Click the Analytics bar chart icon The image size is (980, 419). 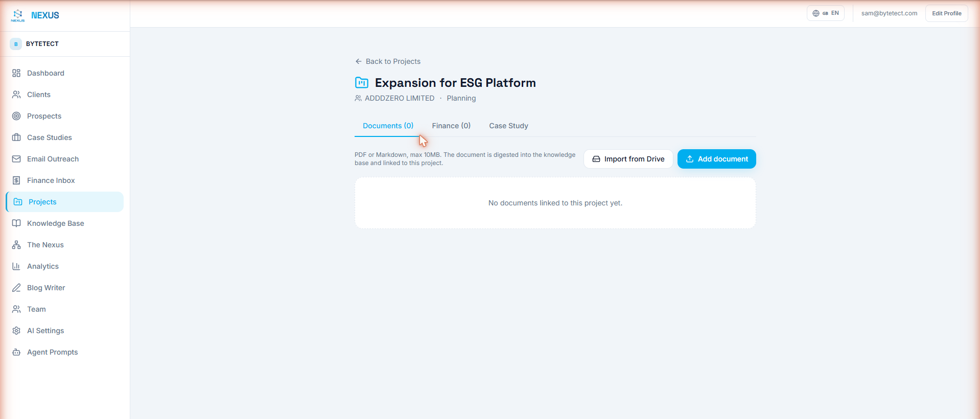point(16,266)
